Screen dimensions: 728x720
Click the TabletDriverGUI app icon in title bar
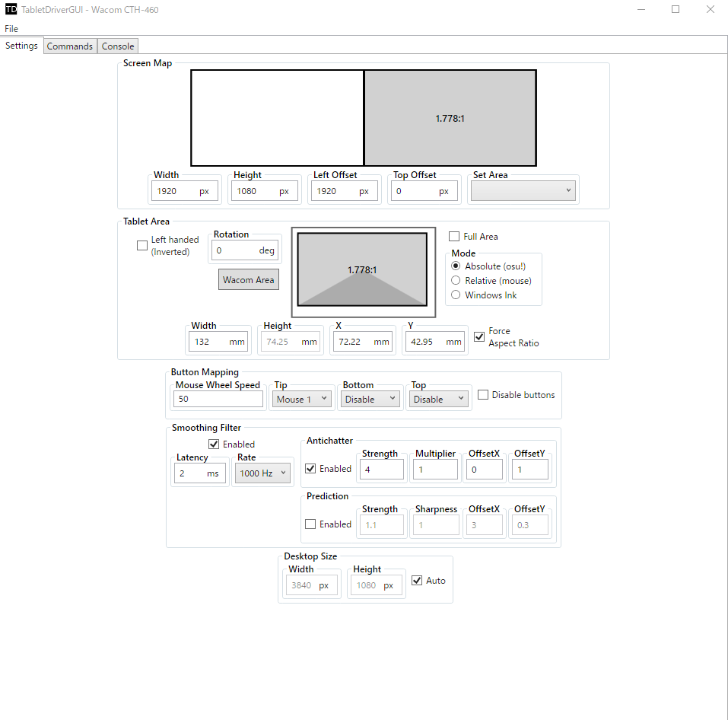tap(11, 9)
